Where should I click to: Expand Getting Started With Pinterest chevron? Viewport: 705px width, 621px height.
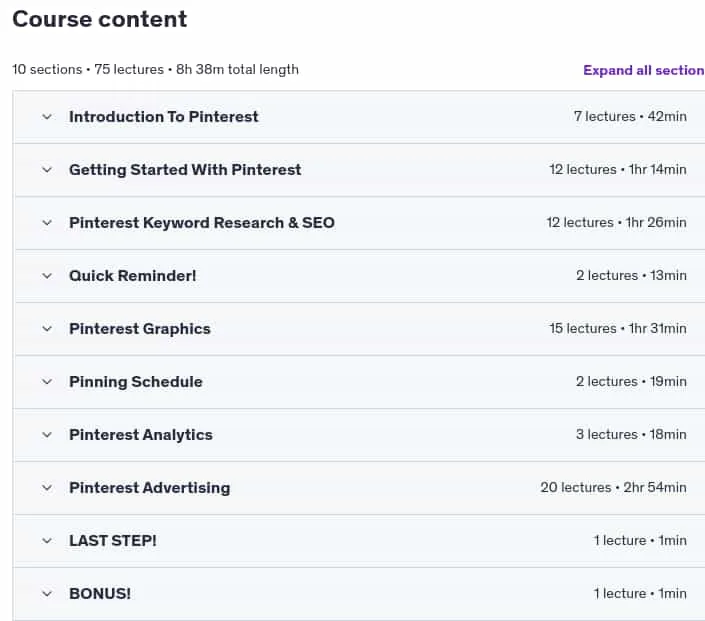tap(47, 170)
